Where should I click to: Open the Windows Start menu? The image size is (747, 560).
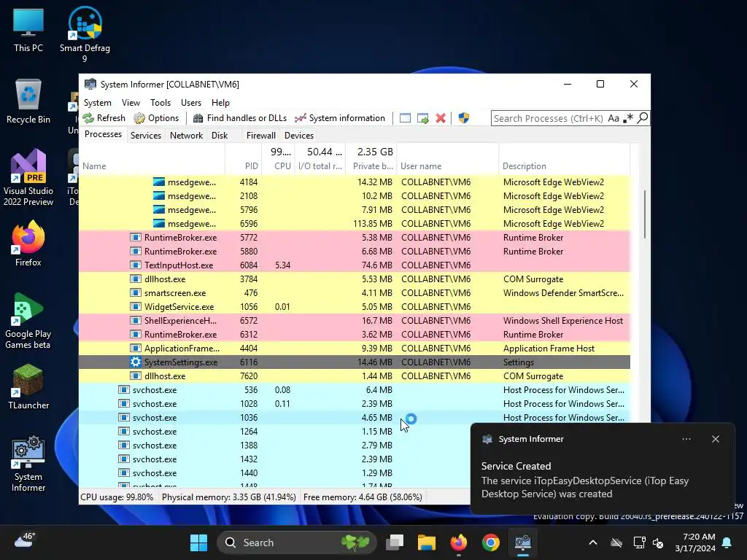point(198,542)
